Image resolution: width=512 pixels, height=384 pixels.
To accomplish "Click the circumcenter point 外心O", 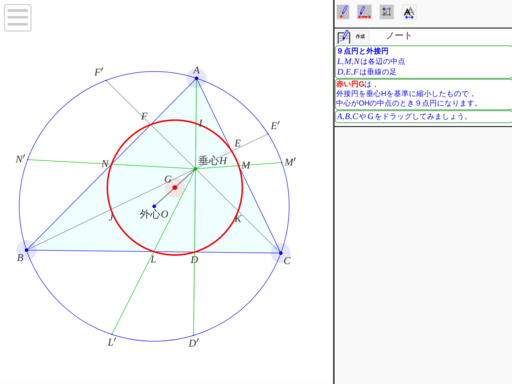I will (x=154, y=206).
